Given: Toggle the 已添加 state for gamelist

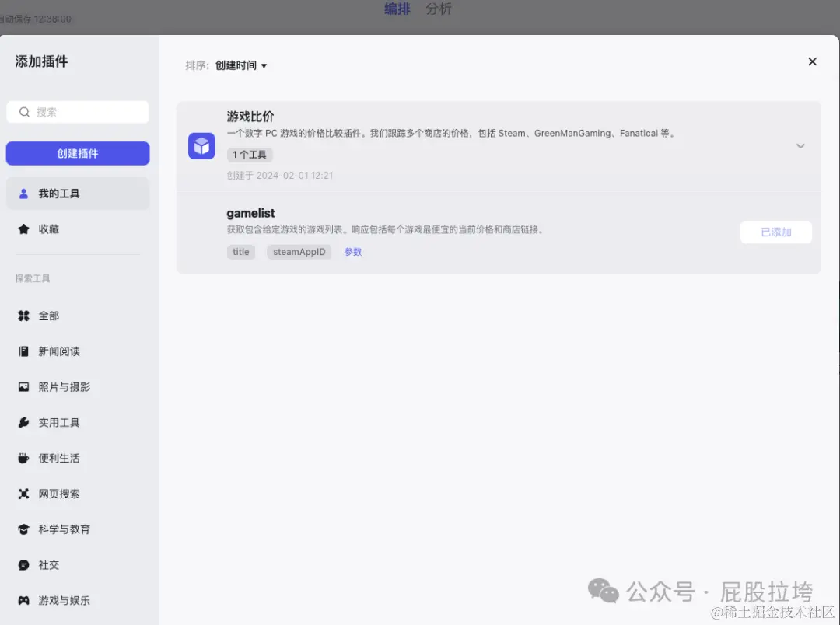Looking at the screenshot, I should click(x=775, y=232).
